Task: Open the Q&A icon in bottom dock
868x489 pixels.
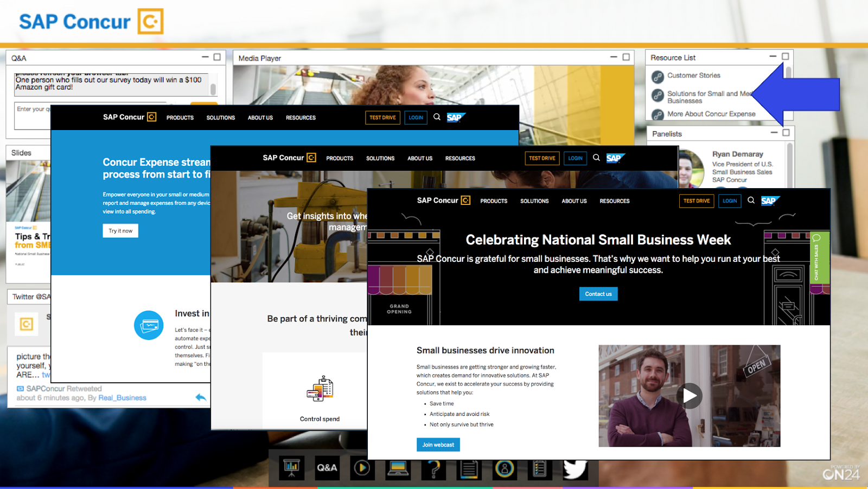Action: click(x=327, y=468)
